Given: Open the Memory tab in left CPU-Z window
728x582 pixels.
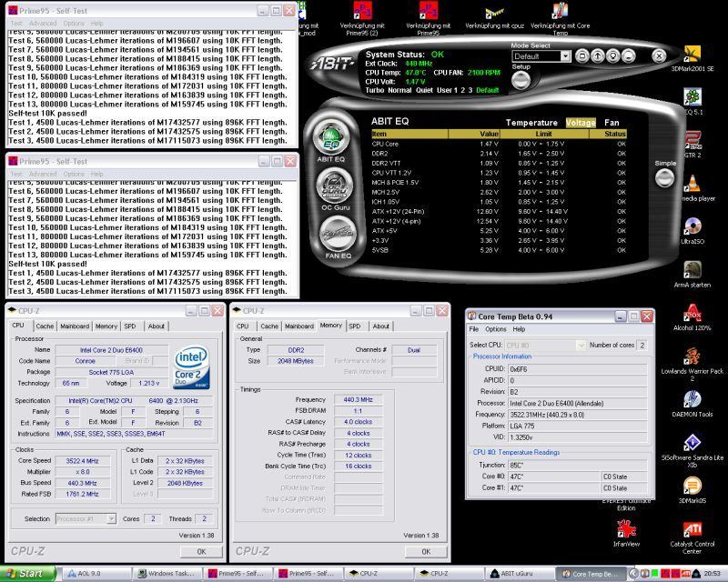Looking at the screenshot, I should click(x=106, y=326).
